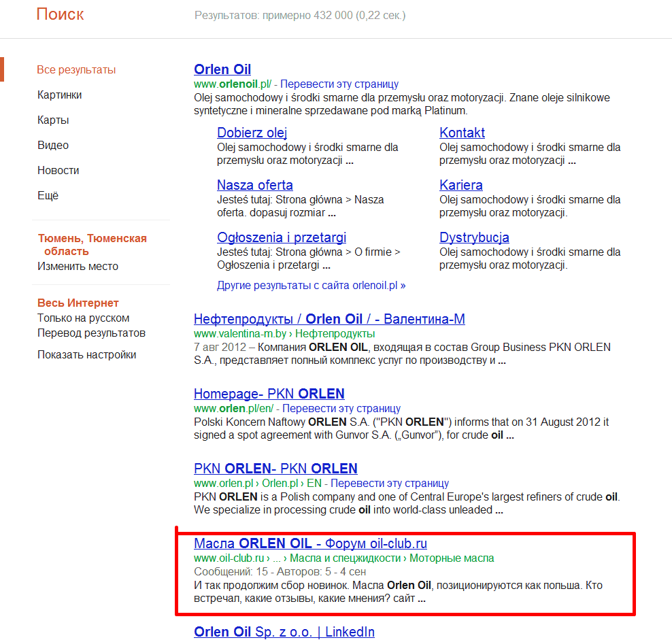
Task: Show Другие результаты с сайта orlenoil.pl
Action: pos(311,286)
